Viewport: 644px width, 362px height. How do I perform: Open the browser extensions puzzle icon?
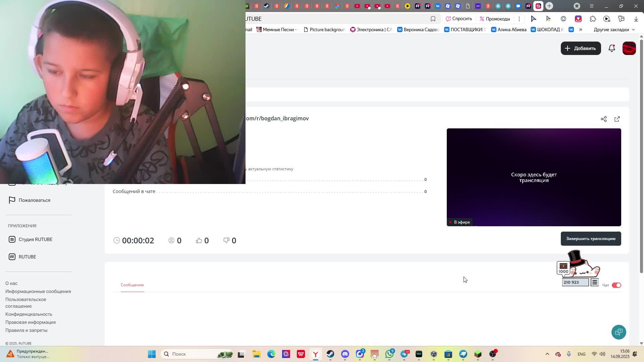tap(593, 19)
